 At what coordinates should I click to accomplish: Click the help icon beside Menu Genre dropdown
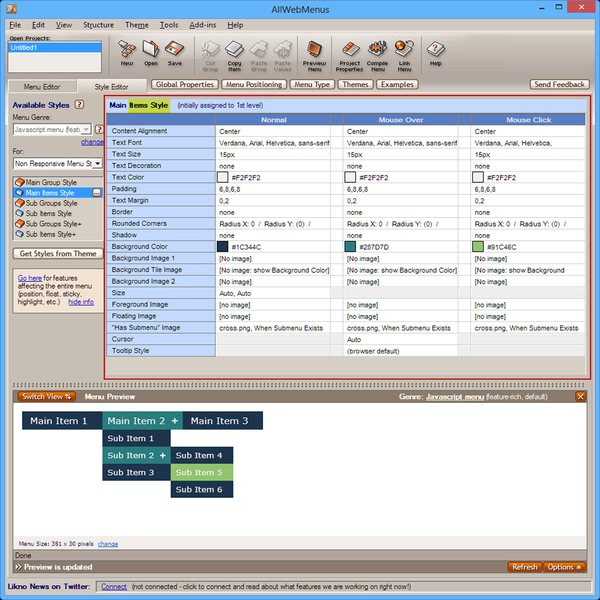[99, 129]
